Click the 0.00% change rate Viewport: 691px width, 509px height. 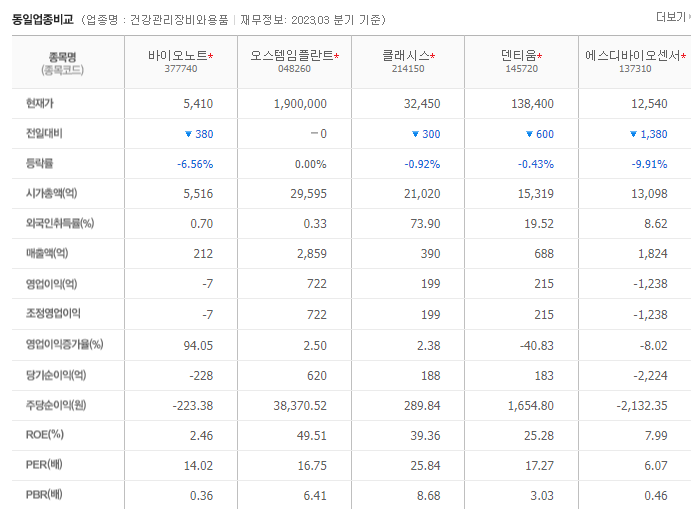pyautogui.click(x=311, y=164)
